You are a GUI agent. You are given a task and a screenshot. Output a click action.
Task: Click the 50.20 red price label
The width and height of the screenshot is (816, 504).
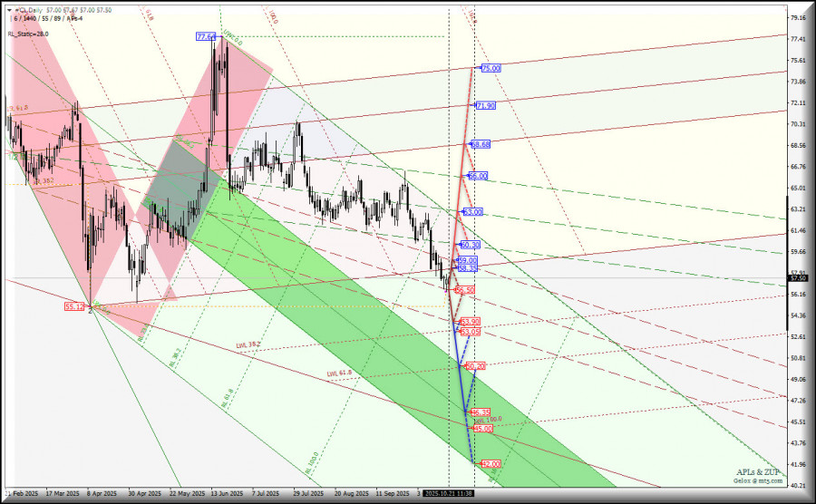(x=475, y=367)
